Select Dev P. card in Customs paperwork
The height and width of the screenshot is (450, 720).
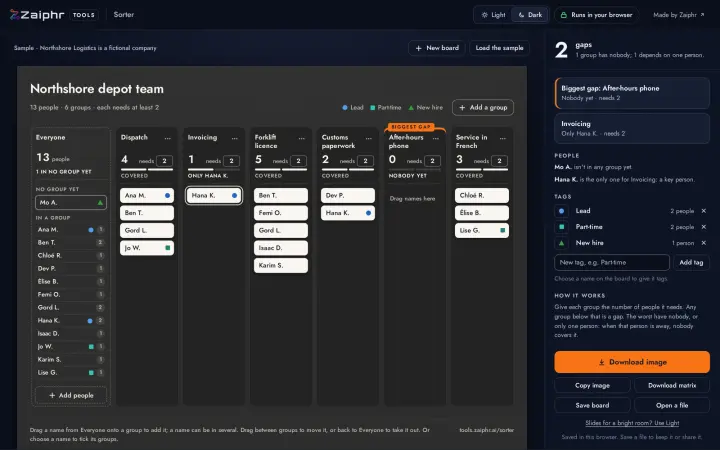click(x=348, y=195)
